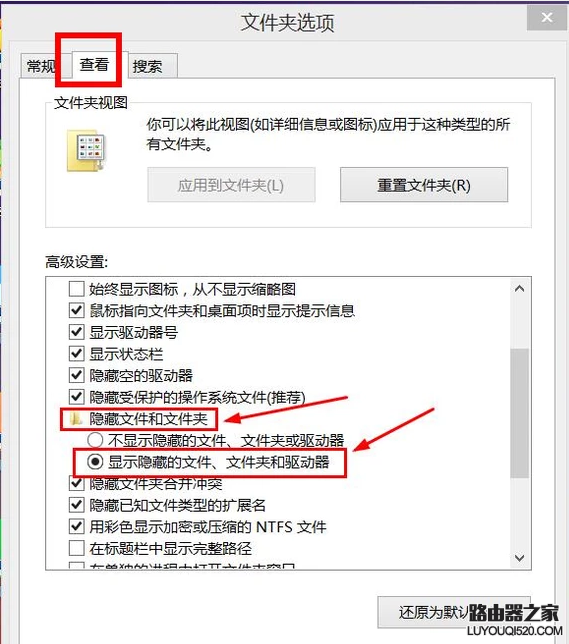This screenshot has width=569, height=644.
Task: Enable 始终显示图标，从不显示缩略图 checkbox
Action: click(76, 289)
